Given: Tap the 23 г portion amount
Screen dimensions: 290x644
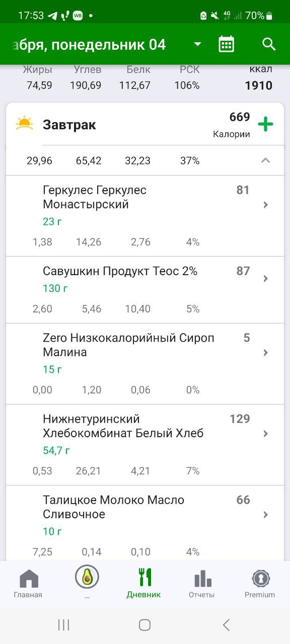Looking at the screenshot, I should coord(52,221).
